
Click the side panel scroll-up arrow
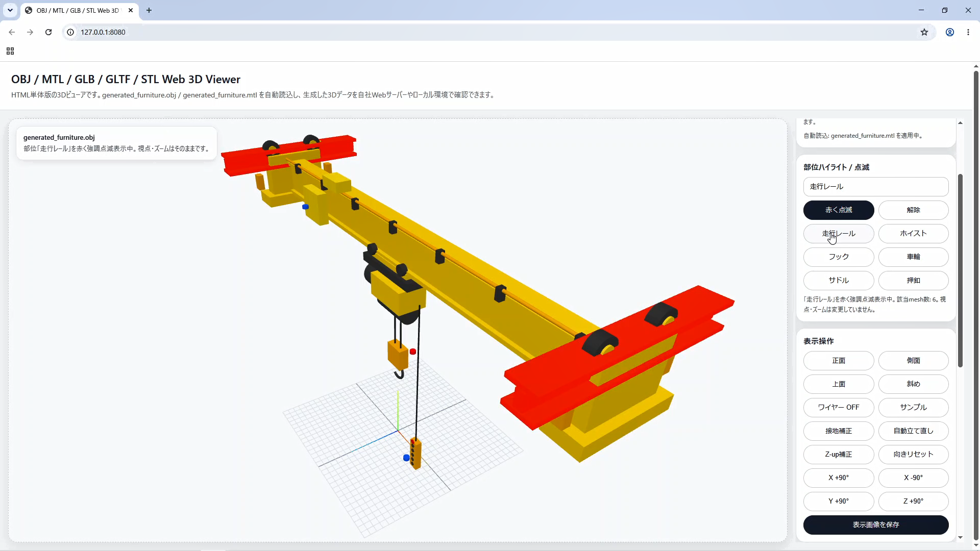(961, 123)
